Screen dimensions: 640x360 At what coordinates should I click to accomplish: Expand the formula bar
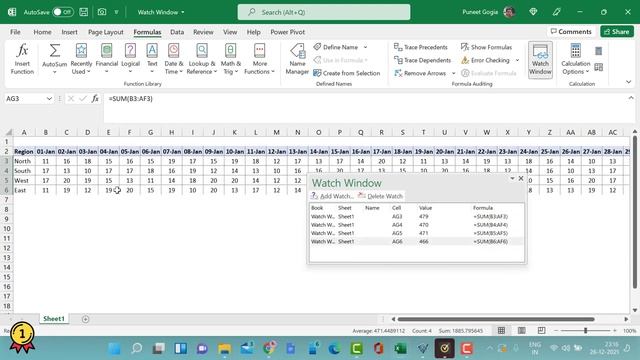pos(631,98)
